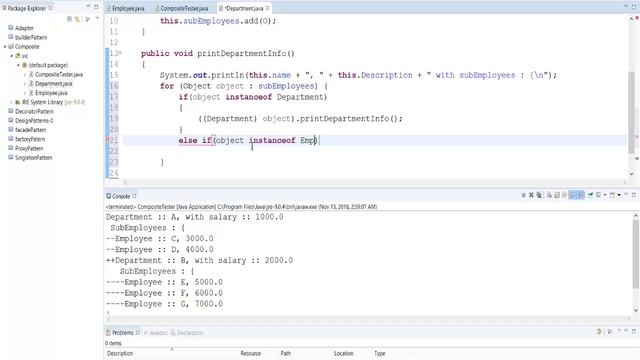Click editor scrollbar down arrow
Image resolution: width=640 pixels, height=360 pixels.
pyautogui.click(x=631, y=174)
